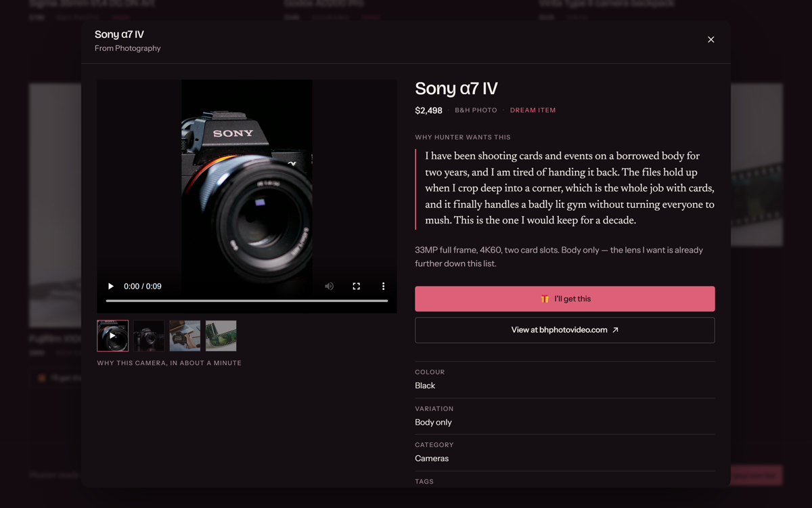Image resolution: width=812 pixels, height=508 pixels.
Task: Seek on the video progress bar
Action: (247, 301)
